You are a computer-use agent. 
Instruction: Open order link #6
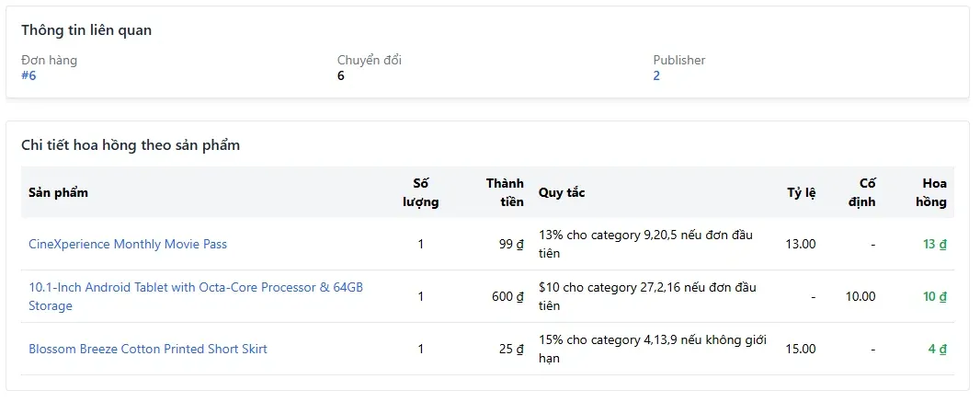28,75
